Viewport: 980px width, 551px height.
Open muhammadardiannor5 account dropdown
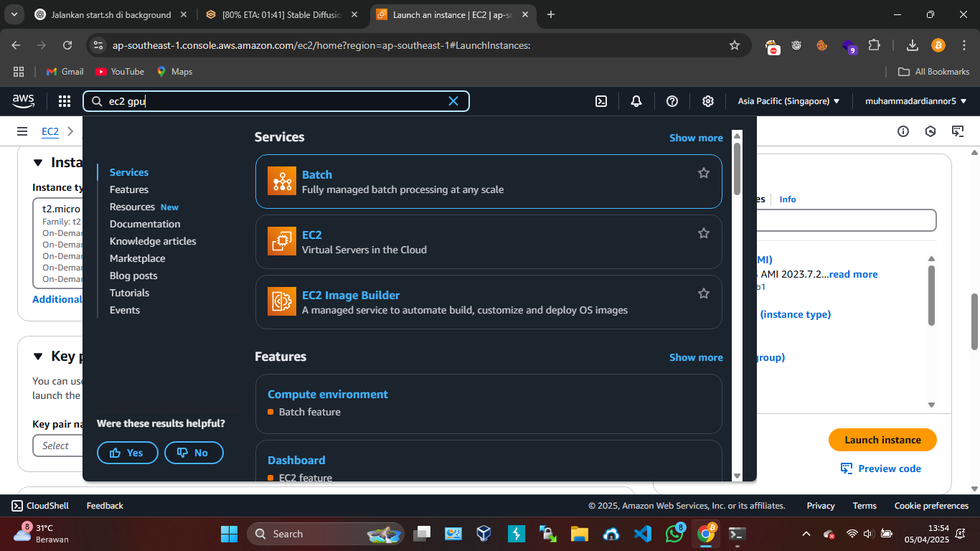pyautogui.click(x=915, y=101)
